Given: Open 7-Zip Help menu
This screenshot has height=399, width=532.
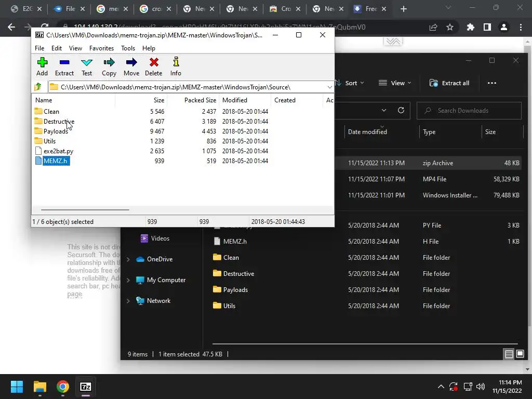Looking at the screenshot, I should click(x=149, y=48).
